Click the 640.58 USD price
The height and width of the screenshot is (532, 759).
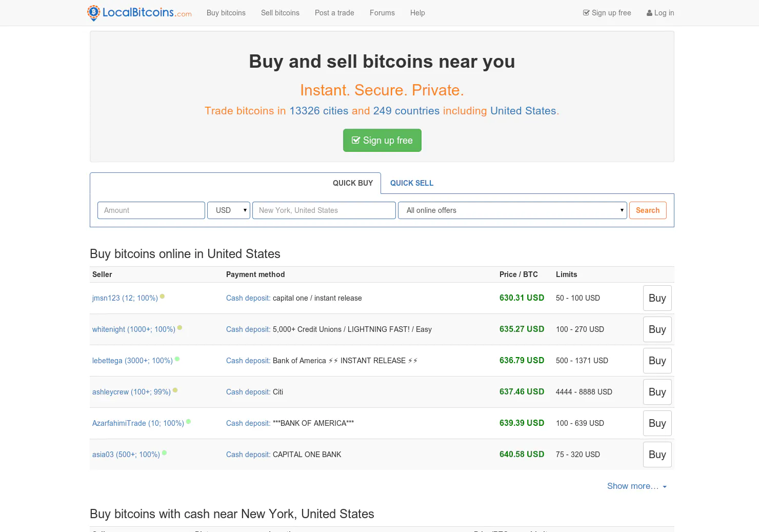click(522, 454)
